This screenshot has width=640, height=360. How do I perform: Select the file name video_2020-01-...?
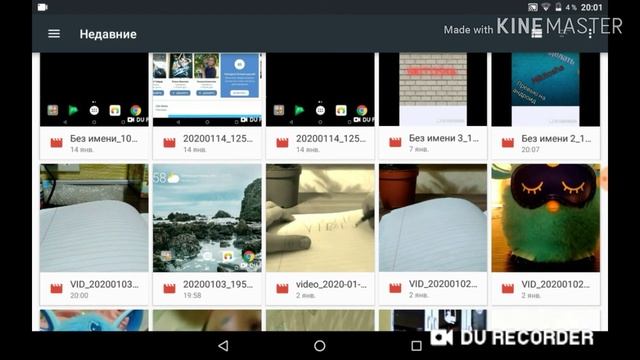(331, 284)
